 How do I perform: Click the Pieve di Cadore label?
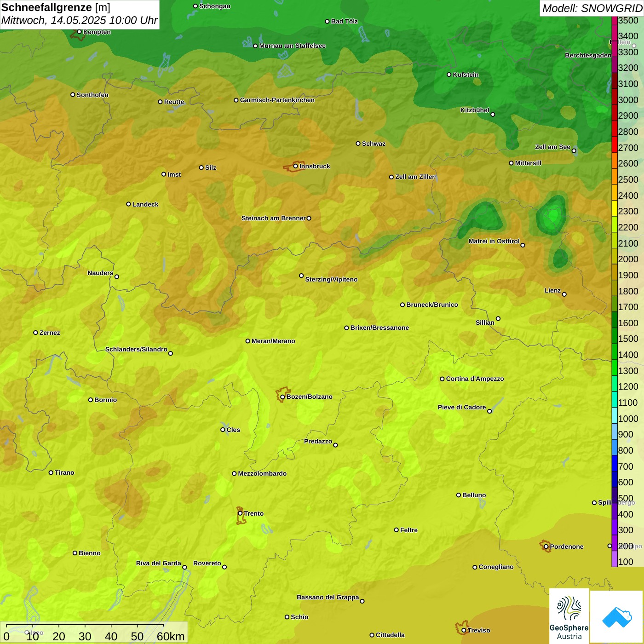point(462,407)
